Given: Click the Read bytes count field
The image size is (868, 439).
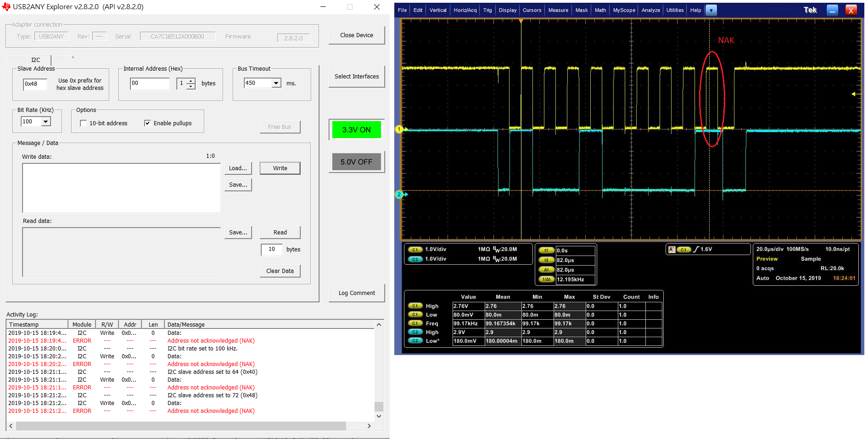Looking at the screenshot, I should [272, 250].
